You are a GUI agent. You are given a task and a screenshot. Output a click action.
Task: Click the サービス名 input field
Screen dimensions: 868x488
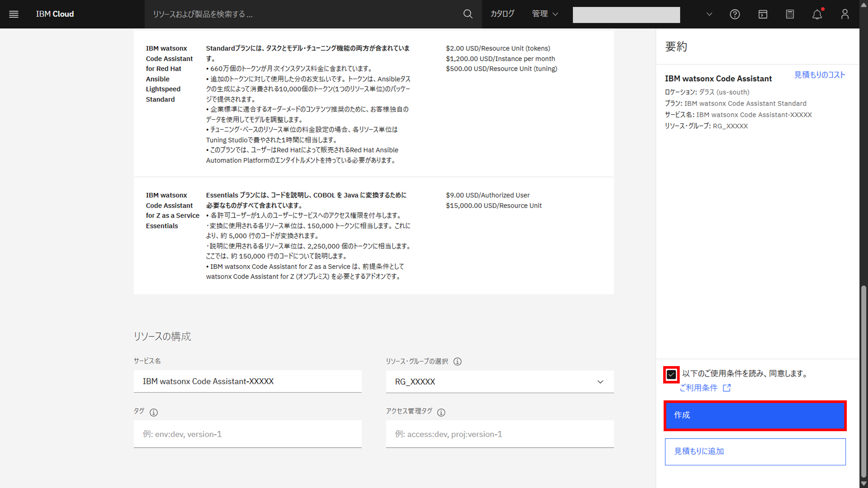tap(247, 381)
